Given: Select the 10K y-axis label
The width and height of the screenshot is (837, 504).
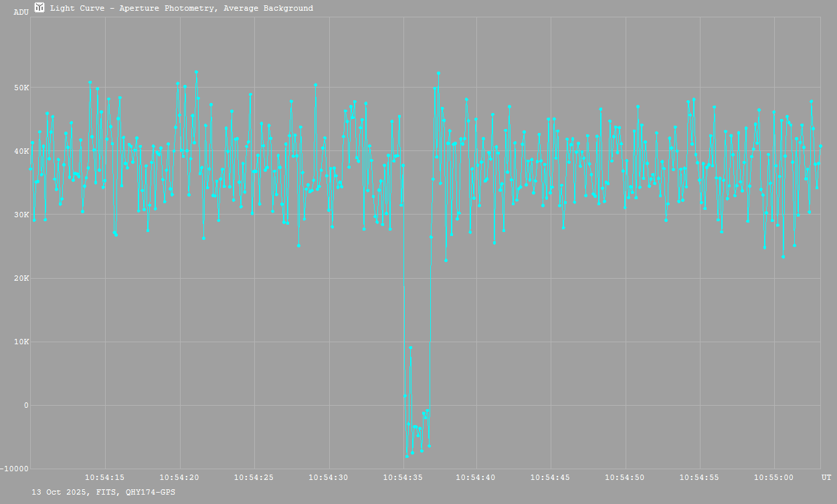Looking at the screenshot, I should [21, 342].
